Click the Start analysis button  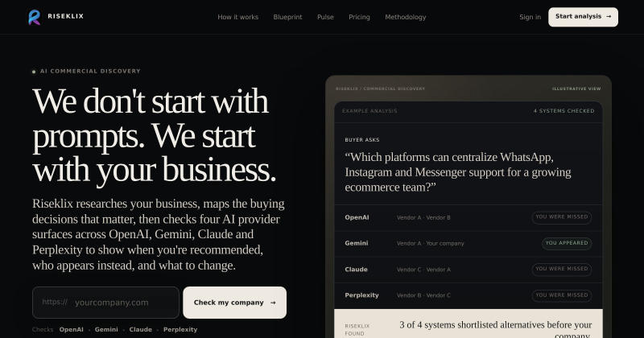point(583,17)
